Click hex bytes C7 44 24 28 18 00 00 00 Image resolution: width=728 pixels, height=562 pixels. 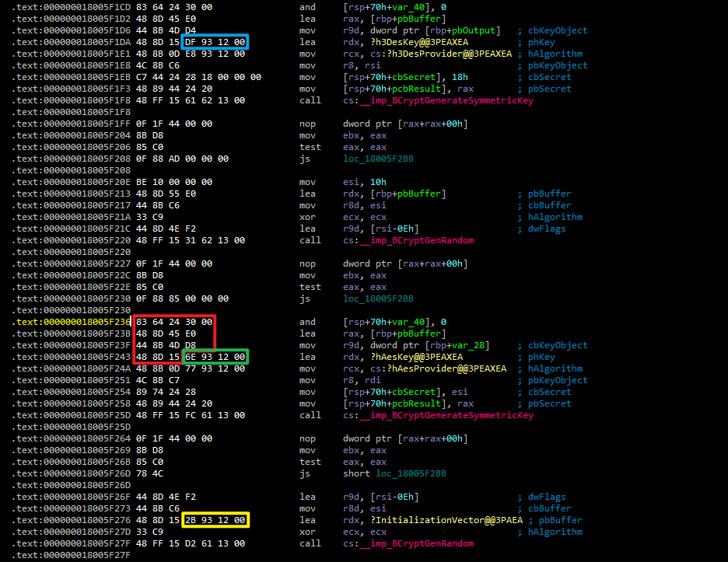(198, 77)
